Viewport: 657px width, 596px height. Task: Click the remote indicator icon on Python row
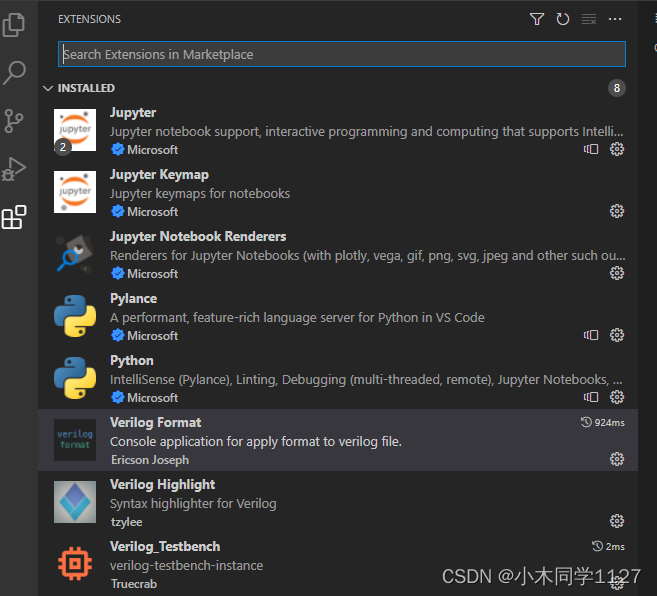point(591,397)
